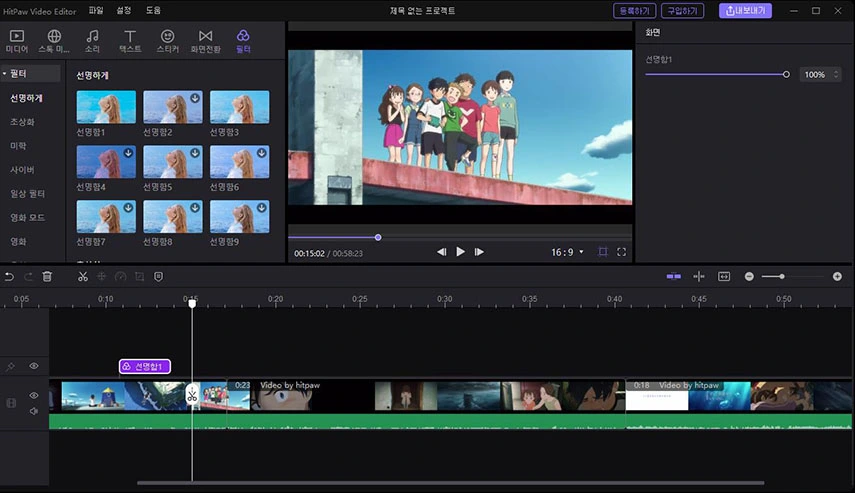This screenshot has width=855, height=493.
Task: Click the scissors on the playhead
Action: coord(192,394)
